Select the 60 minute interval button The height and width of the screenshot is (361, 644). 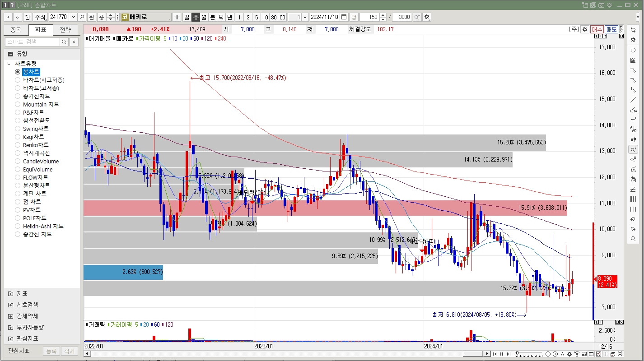pyautogui.click(x=282, y=17)
